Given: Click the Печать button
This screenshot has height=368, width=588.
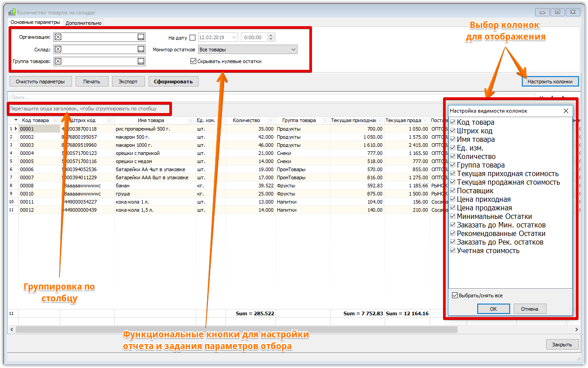Looking at the screenshot, I should click(x=92, y=82).
